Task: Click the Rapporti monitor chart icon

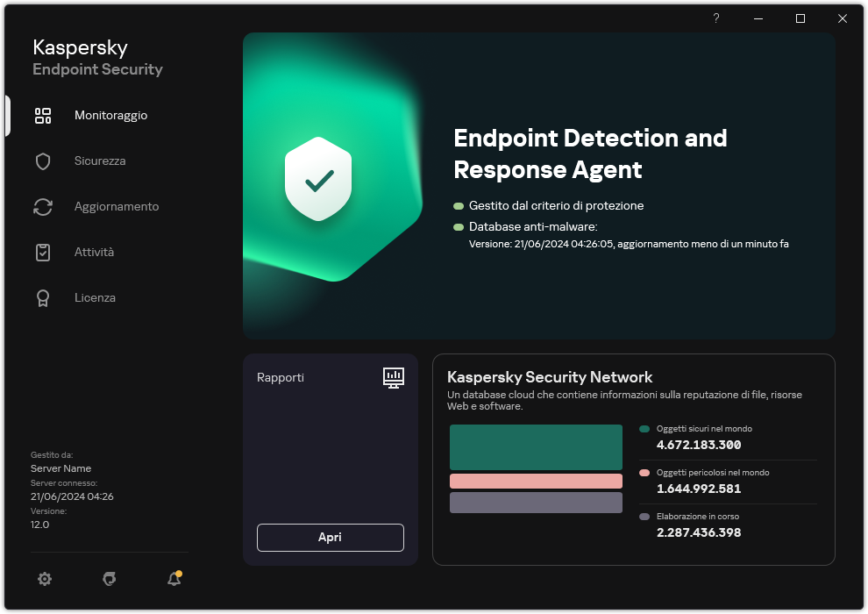Action: (394, 377)
